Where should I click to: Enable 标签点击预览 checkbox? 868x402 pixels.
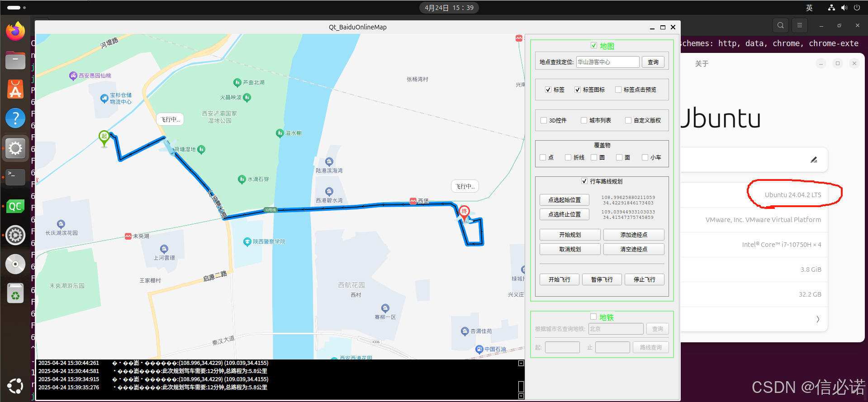click(618, 90)
